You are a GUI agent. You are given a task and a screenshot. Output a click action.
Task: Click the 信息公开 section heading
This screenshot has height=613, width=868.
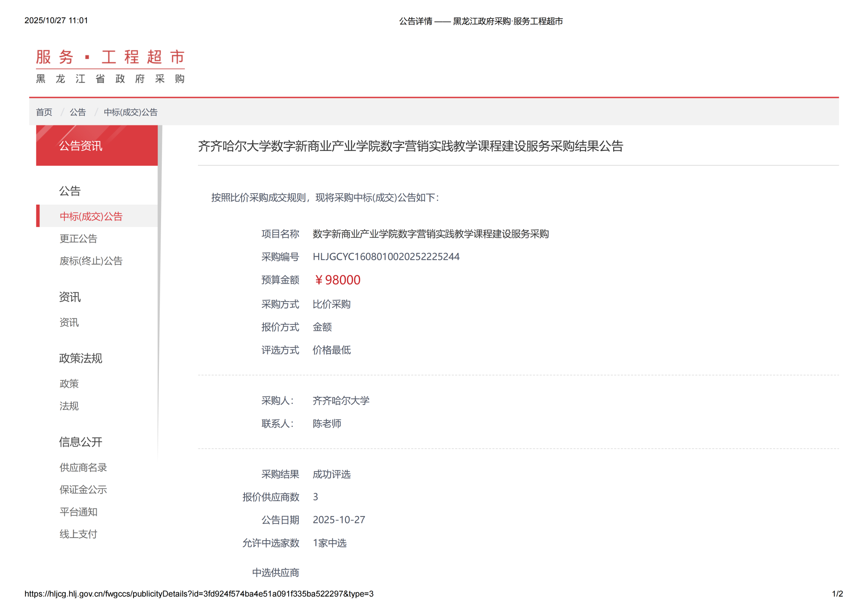point(81,442)
